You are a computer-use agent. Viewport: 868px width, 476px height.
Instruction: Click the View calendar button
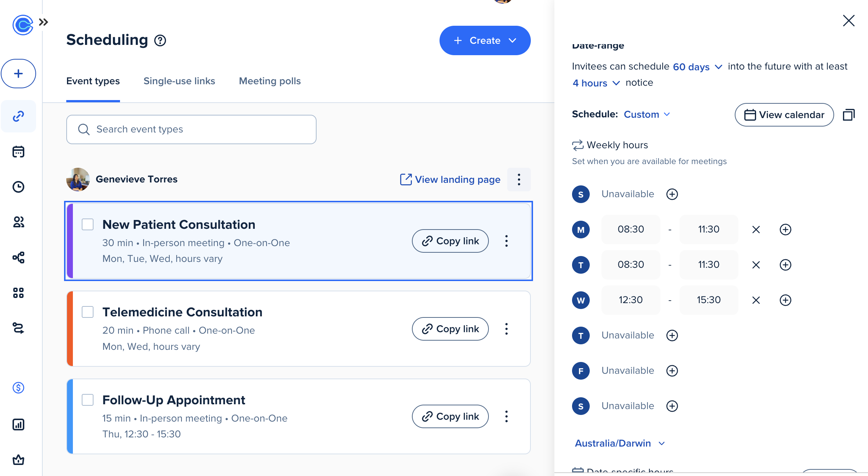click(784, 115)
